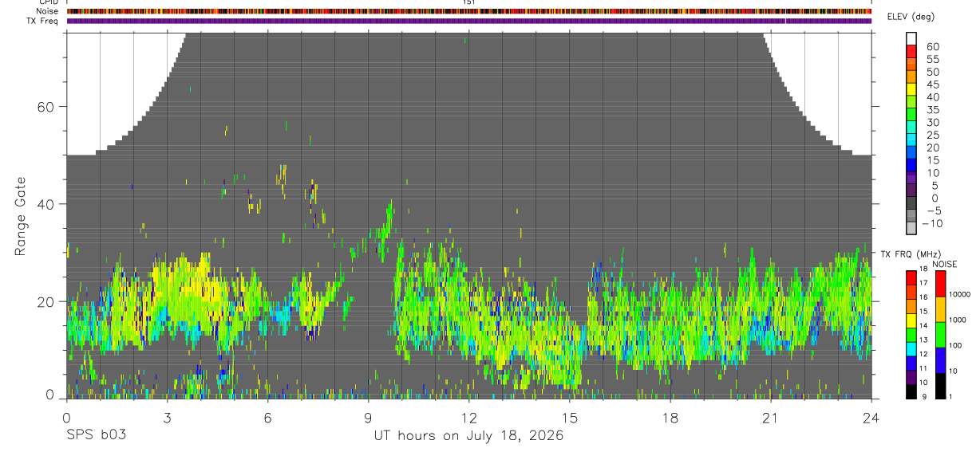The height and width of the screenshot is (452, 980).
Task: Click the purple TX Freq strip
Action: pos(469,21)
